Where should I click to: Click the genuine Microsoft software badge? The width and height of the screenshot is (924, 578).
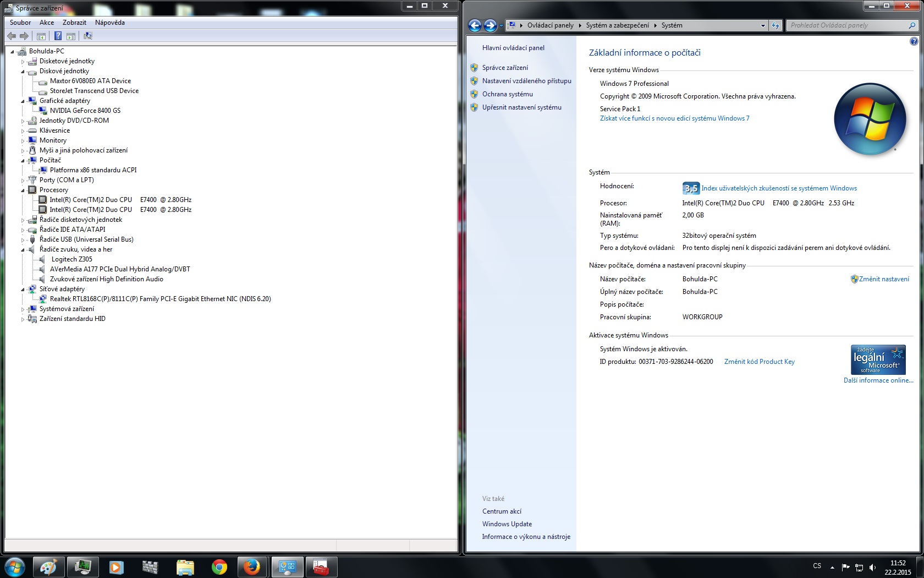[x=878, y=359]
